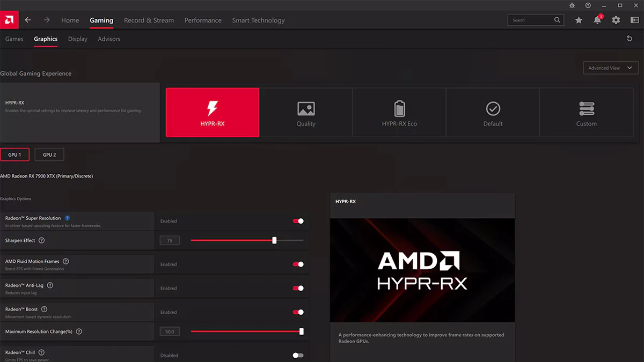The height and width of the screenshot is (362, 644).
Task: Open the help icon in title bar
Action: 588,5
